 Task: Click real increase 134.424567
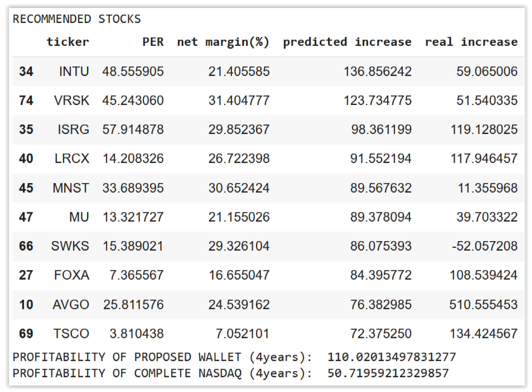tap(484, 334)
